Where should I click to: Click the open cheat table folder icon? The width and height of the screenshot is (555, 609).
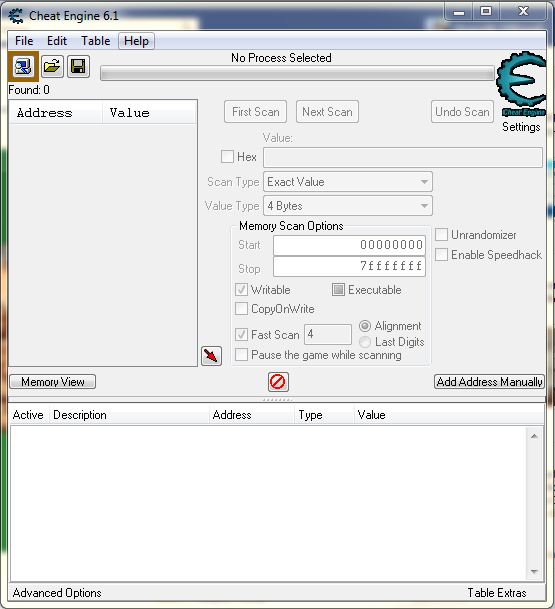click(x=52, y=66)
